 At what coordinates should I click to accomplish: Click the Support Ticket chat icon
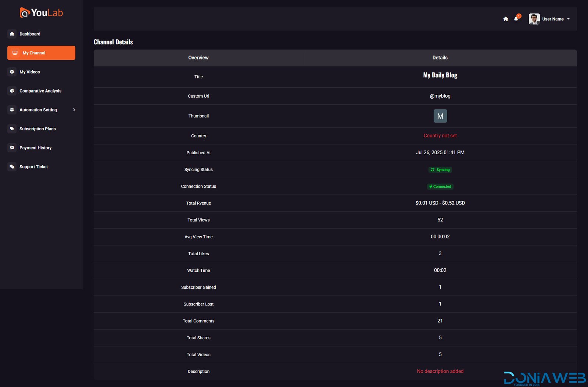point(12,167)
